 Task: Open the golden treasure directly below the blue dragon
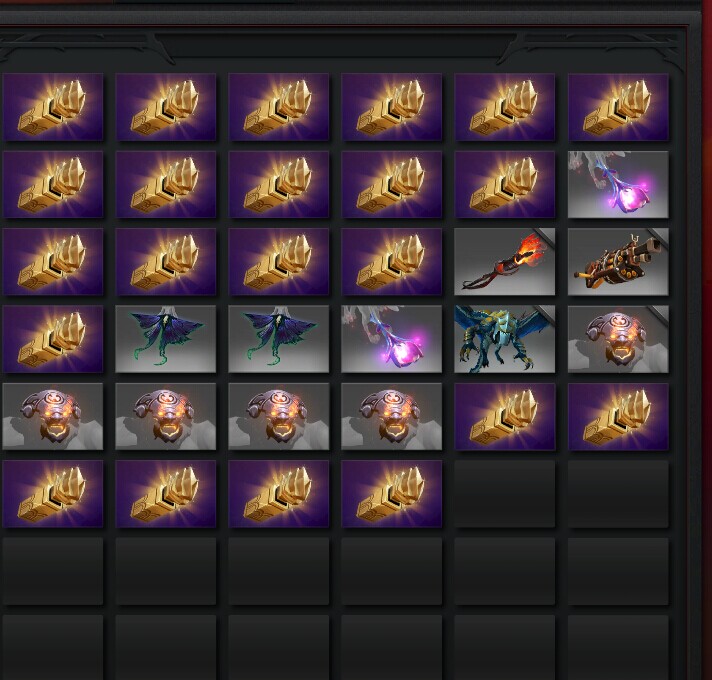click(x=504, y=416)
